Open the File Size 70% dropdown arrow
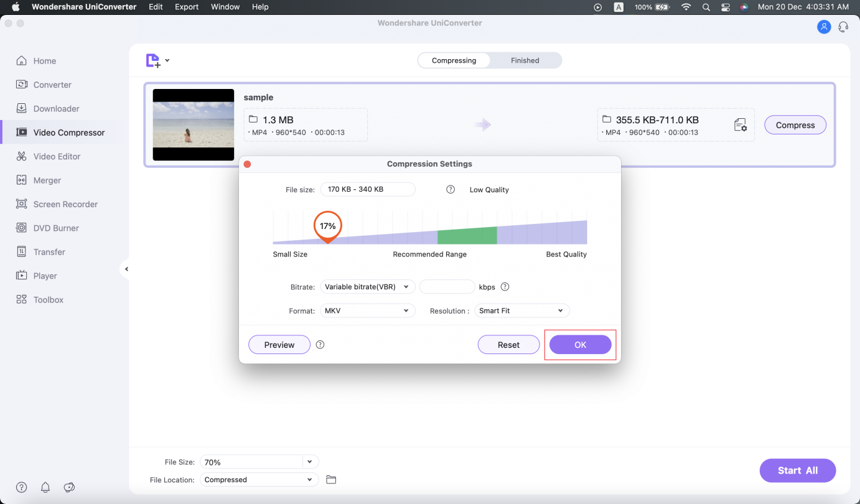Viewport: 860px width, 504px height. (x=310, y=462)
